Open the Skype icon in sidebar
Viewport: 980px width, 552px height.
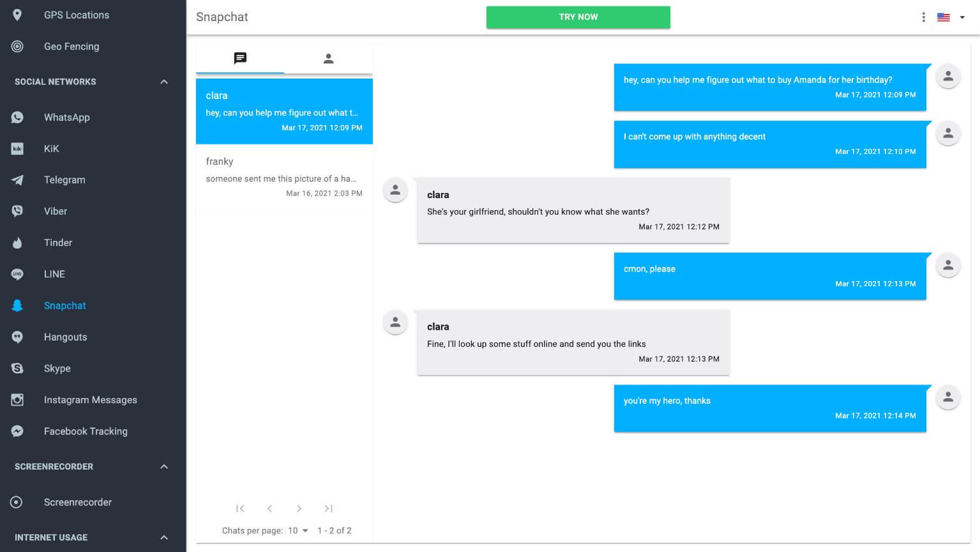coord(17,369)
